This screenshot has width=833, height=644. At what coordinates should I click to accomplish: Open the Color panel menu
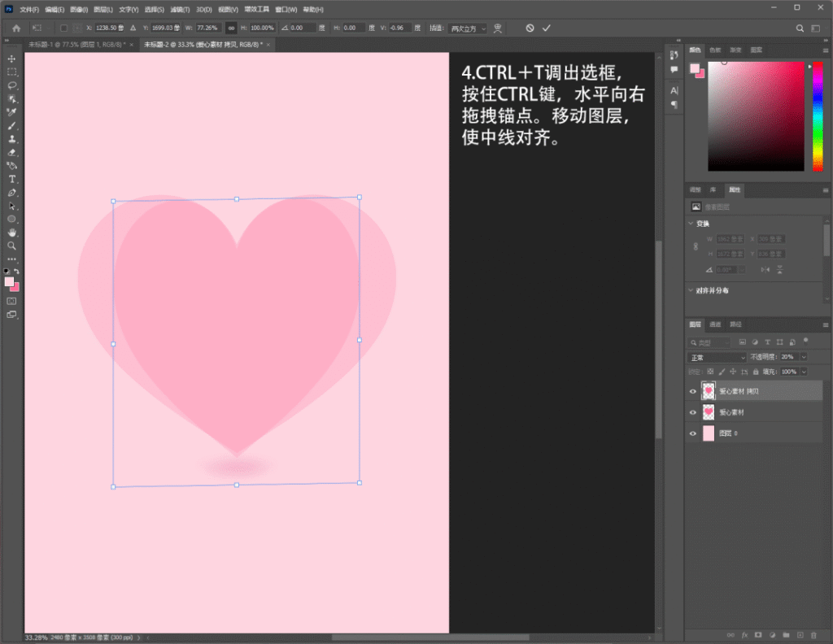[826, 50]
